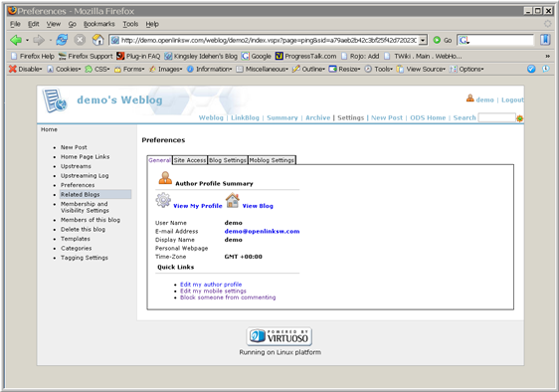Open the Edit menu
This screenshot has width=559, height=392.
[x=34, y=24]
